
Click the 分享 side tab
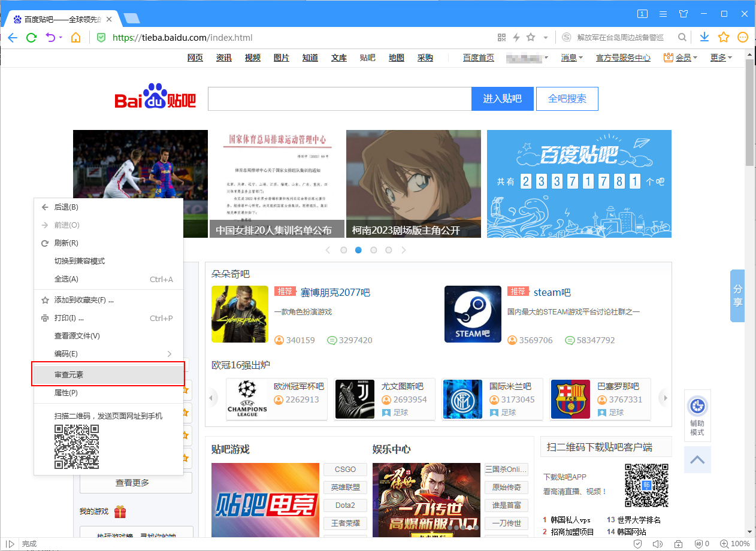tap(737, 296)
